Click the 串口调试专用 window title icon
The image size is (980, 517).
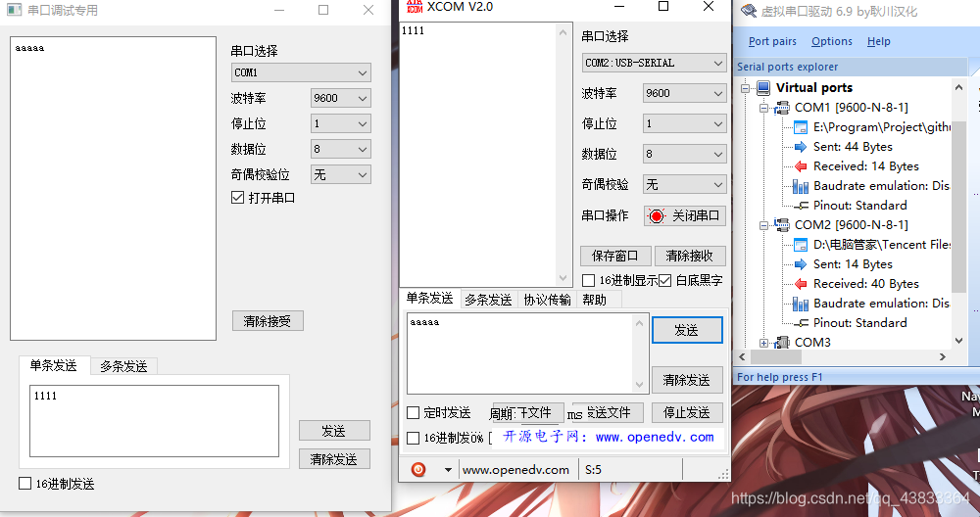tap(14, 10)
